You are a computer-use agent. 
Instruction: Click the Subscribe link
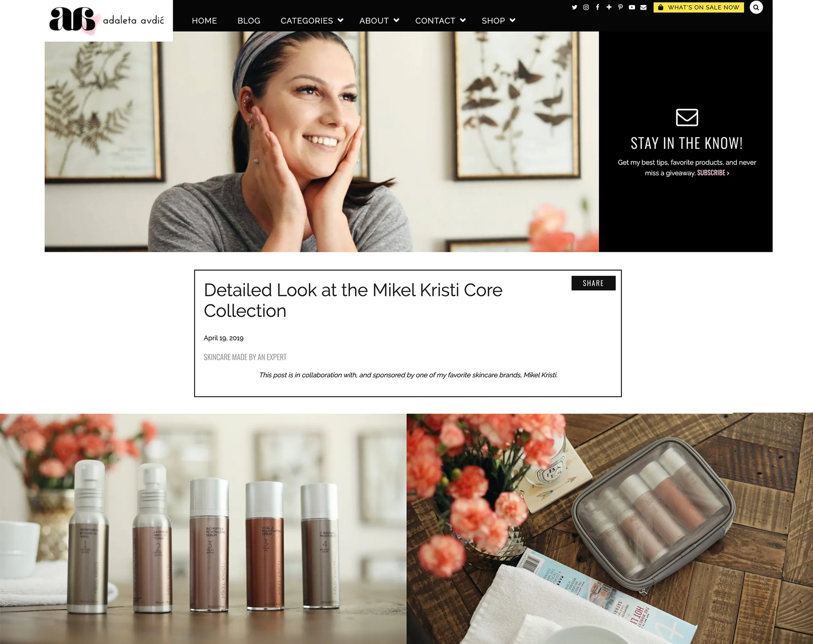click(713, 173)
